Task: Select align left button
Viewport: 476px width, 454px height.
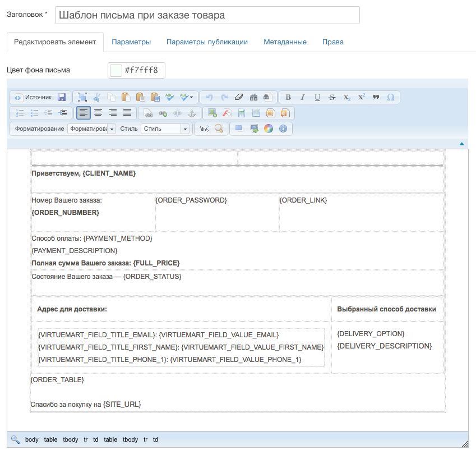Action: (x=83, y=113)
